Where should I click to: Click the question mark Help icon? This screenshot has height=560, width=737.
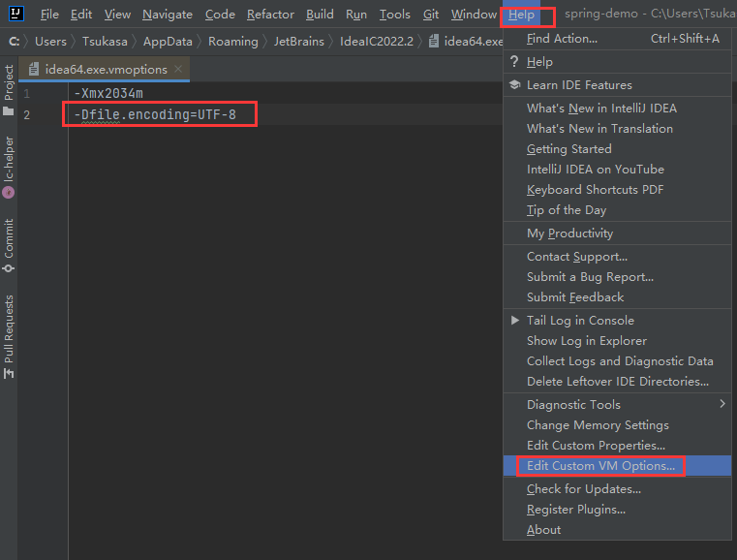[514, 62]
